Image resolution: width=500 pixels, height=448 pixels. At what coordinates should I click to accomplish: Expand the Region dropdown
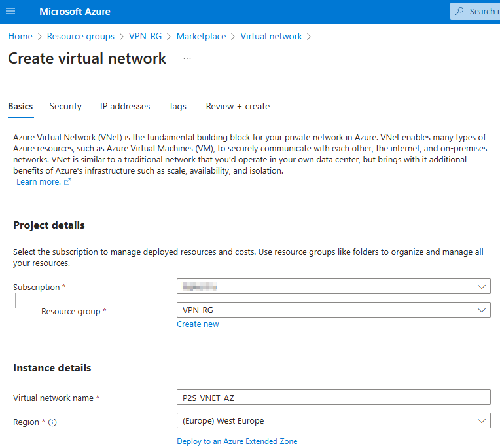[333, 420]
